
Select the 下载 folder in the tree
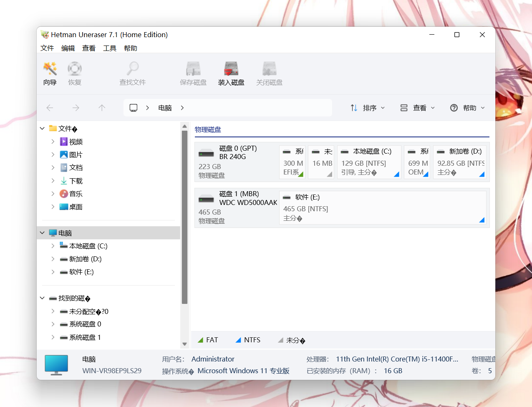(x=71, y=181)
